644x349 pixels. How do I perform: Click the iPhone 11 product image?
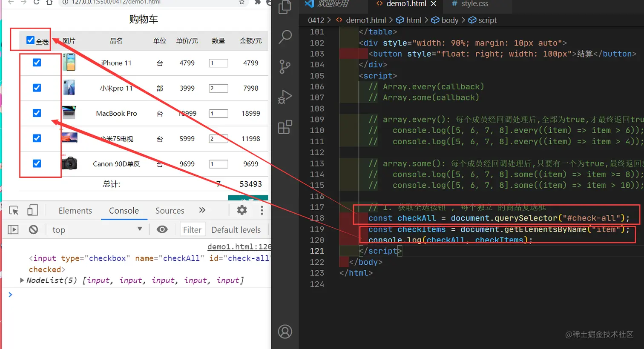[69, 62]
